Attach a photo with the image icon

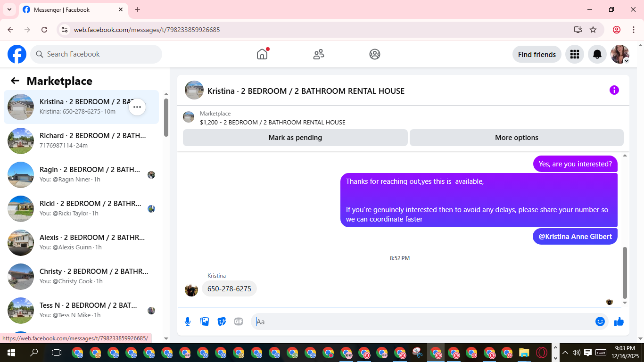coord(205,321)
